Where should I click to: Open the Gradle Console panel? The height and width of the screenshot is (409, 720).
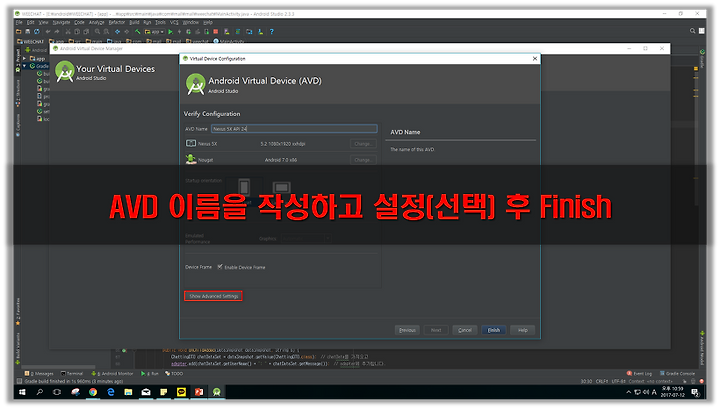677,374
